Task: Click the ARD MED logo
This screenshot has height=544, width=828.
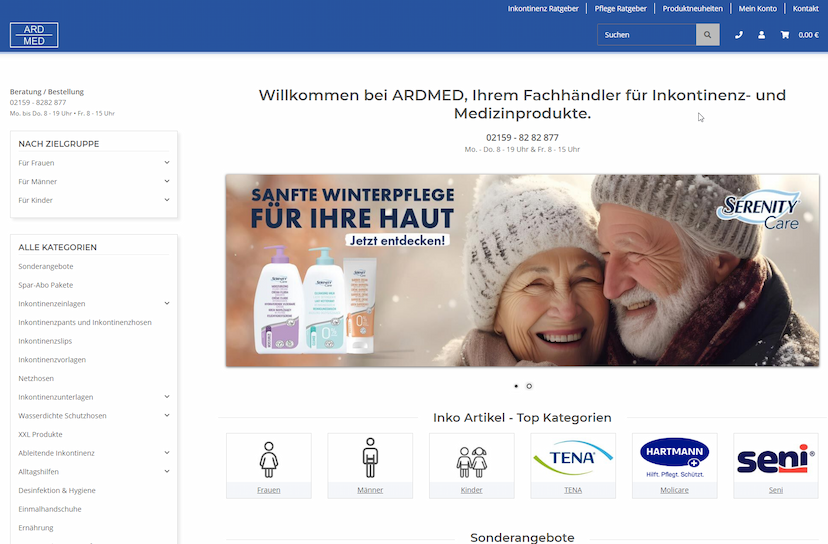Action: coord(34,35)
